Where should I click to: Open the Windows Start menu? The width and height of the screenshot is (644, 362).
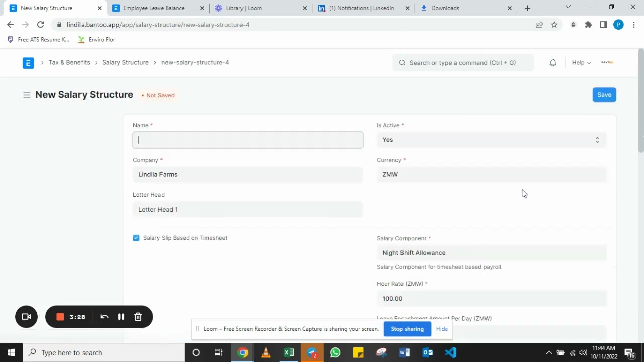tap(12, 353)
